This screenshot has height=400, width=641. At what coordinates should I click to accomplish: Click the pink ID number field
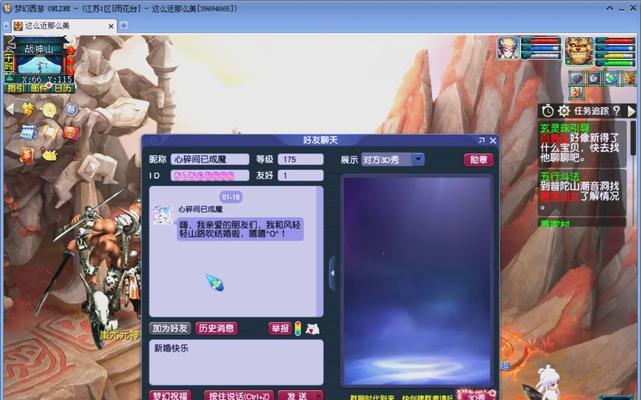pyautogui.click(x=210, y=175)
